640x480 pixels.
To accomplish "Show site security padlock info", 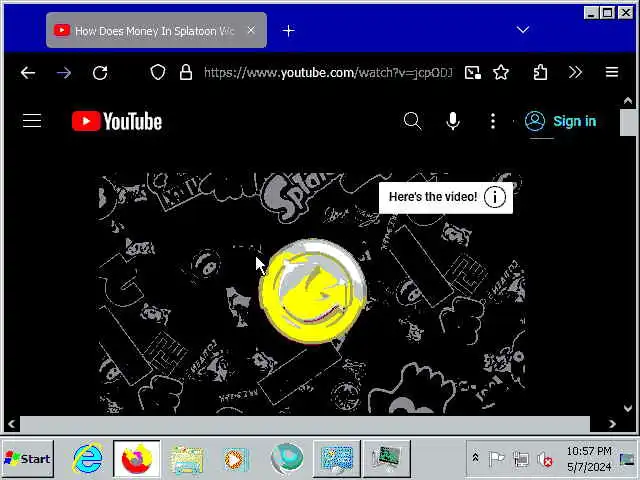I will point(186,73).
